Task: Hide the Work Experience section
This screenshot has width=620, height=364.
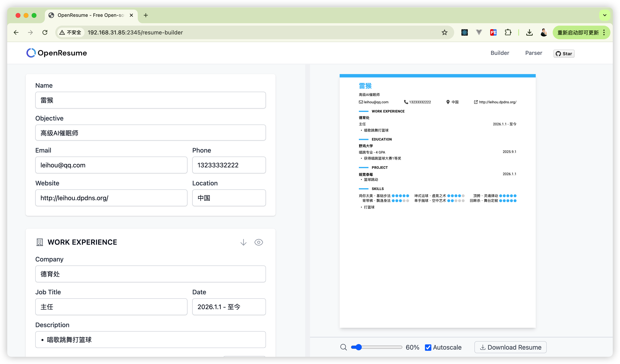Action: point(259,242)
